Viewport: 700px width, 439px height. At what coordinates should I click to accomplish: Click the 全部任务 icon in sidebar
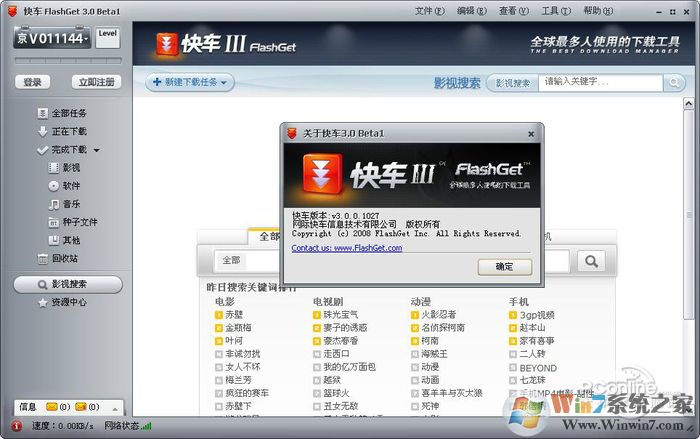click(42, 113)
